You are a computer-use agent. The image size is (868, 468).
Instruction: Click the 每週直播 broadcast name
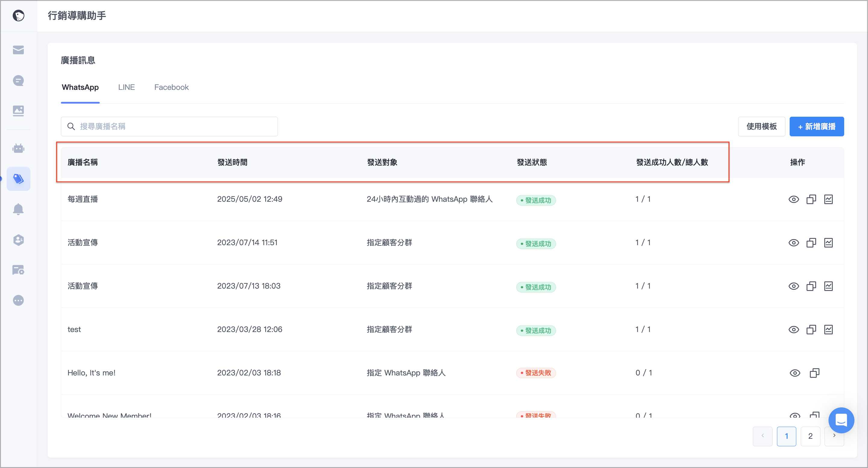tap(83, 199)
